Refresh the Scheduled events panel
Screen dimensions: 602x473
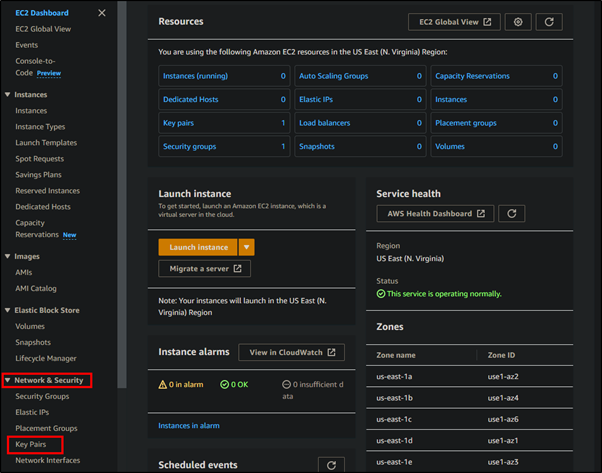click(331, 465)
